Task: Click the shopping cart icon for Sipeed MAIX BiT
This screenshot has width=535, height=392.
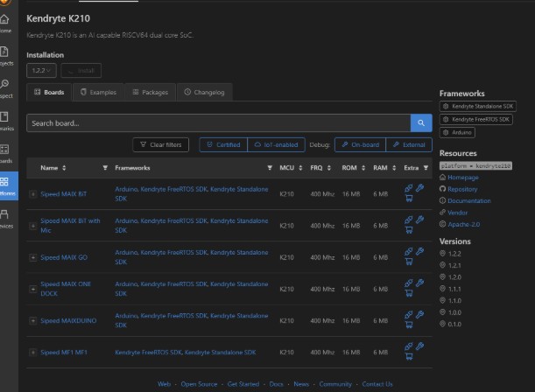Action: coord(409,198)
